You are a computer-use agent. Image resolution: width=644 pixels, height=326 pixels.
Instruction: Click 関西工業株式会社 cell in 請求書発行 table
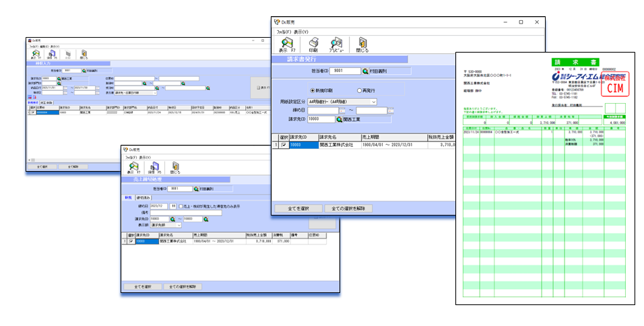(340, 145)
